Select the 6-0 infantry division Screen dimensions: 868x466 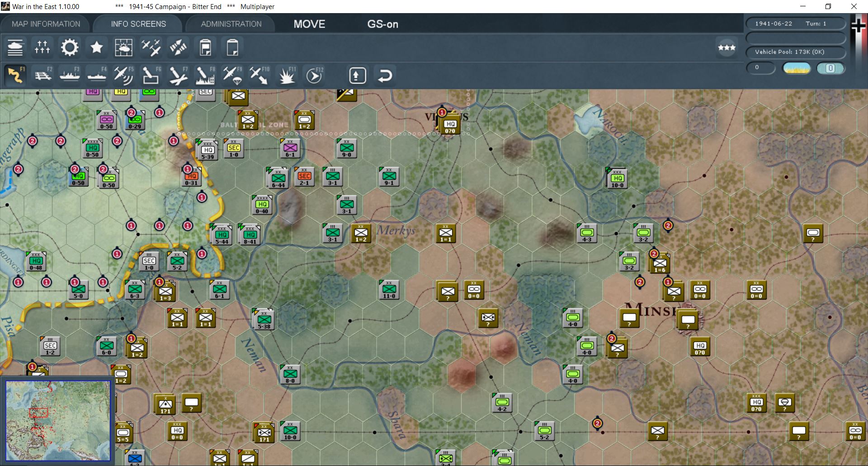pyautogui.click(x=106, y=346)
